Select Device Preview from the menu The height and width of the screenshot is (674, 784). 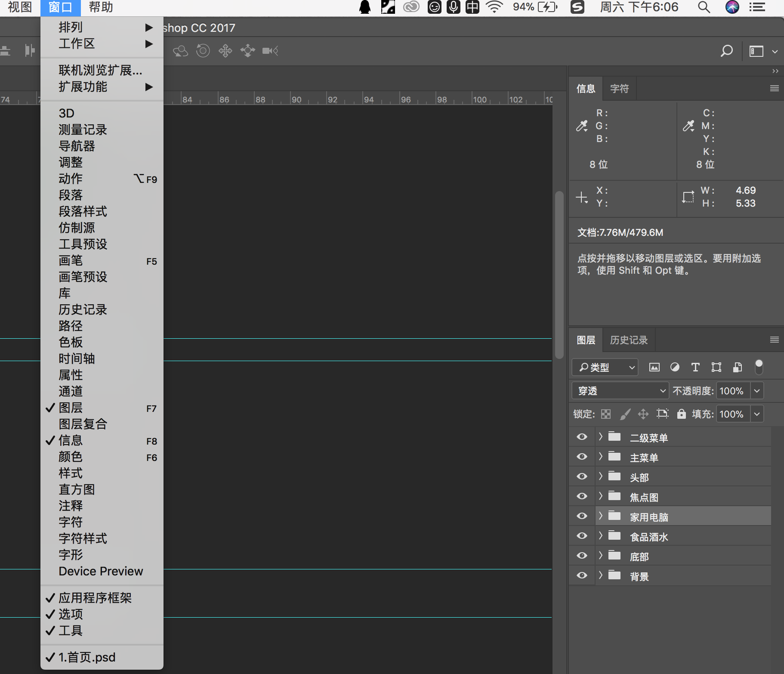pyautogui.click(x=100, y=571)
